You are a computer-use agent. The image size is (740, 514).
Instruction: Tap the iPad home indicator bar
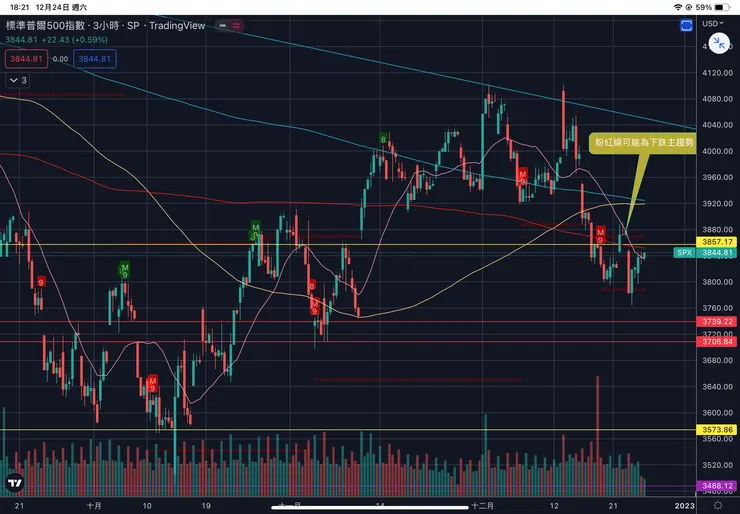[370, 508]
